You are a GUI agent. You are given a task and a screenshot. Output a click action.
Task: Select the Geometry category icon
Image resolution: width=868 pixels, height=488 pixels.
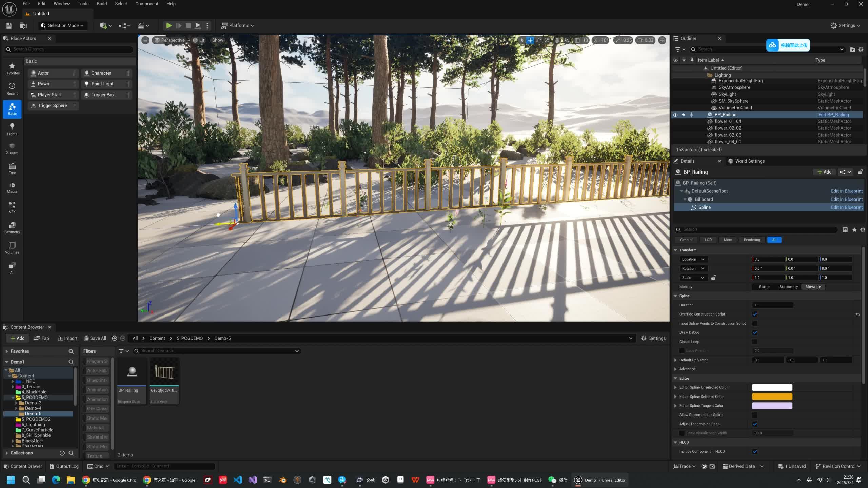pyautogui.click(x=12, y=227)
